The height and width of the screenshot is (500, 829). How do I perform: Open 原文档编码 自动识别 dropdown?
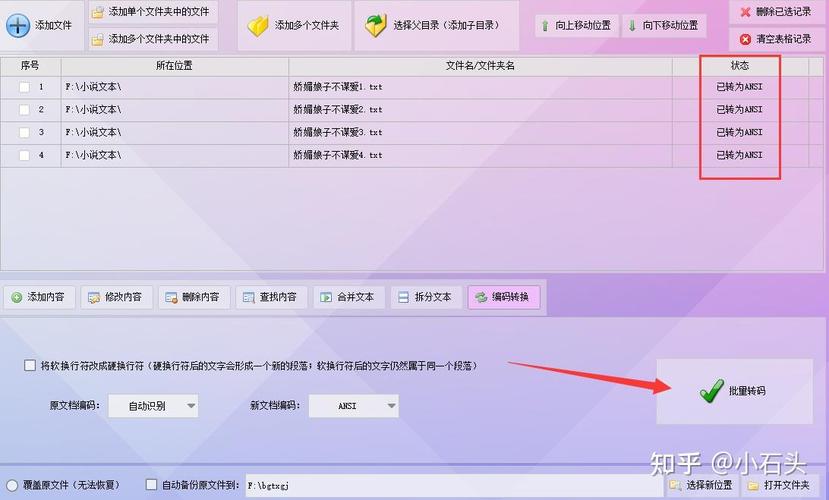pos(153,406)
